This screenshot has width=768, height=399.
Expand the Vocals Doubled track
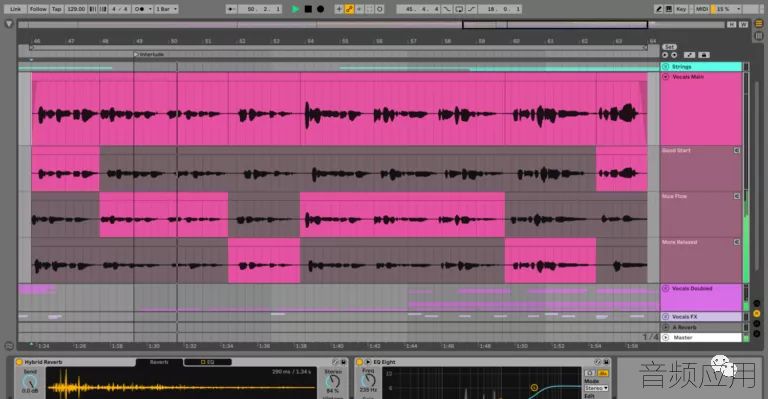[x=666, y=288]
